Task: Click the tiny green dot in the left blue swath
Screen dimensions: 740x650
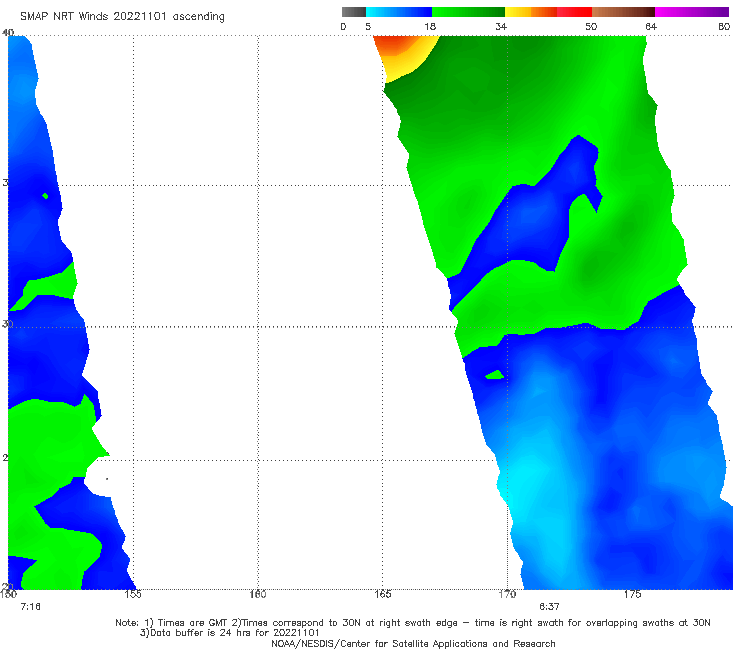Action: pos(45,196)
